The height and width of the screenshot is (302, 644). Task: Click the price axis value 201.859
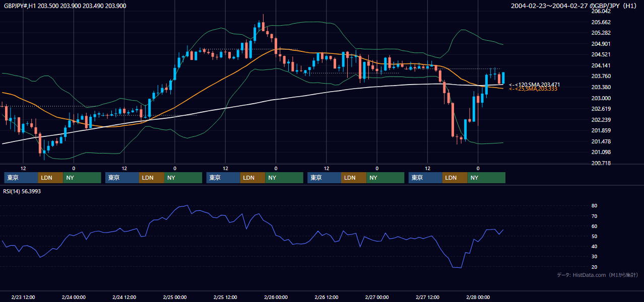(601, 131)
